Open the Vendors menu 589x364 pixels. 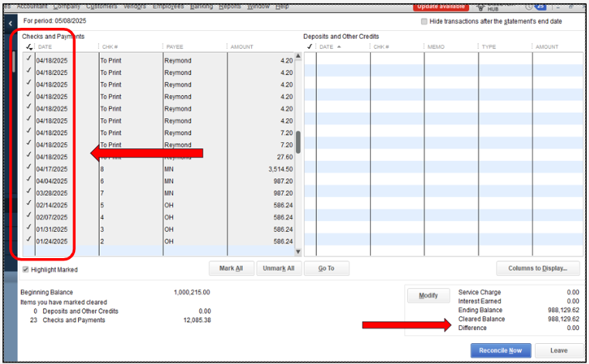pos(134,6)
